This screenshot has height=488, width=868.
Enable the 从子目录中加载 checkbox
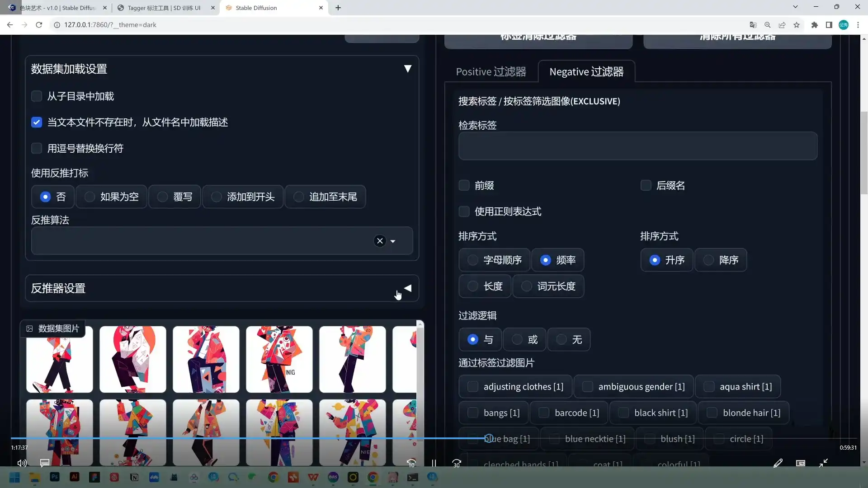(x=37, y=96)
